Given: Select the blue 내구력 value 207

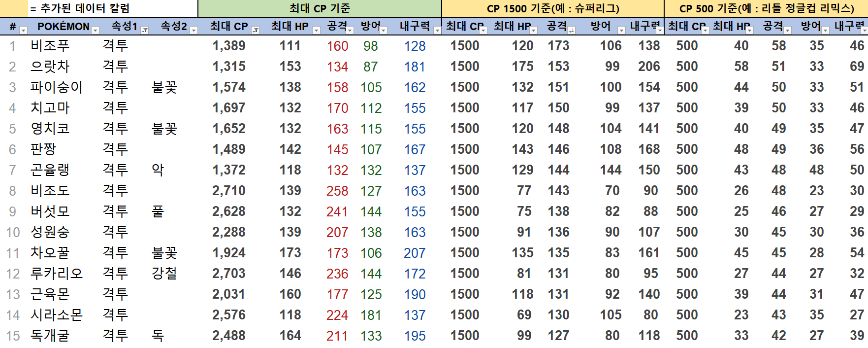Looking at the screenshot, I should tap(415, 253).
